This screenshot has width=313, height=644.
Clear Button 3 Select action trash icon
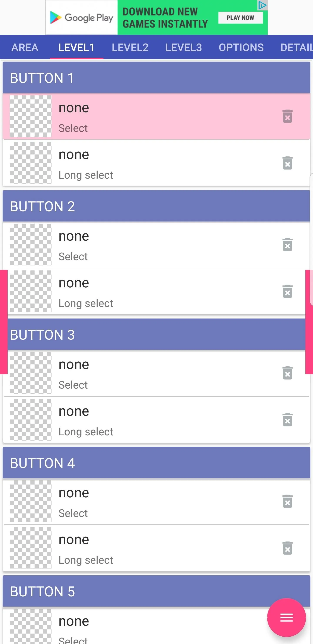pyautogui.click(x=287, y=373)
